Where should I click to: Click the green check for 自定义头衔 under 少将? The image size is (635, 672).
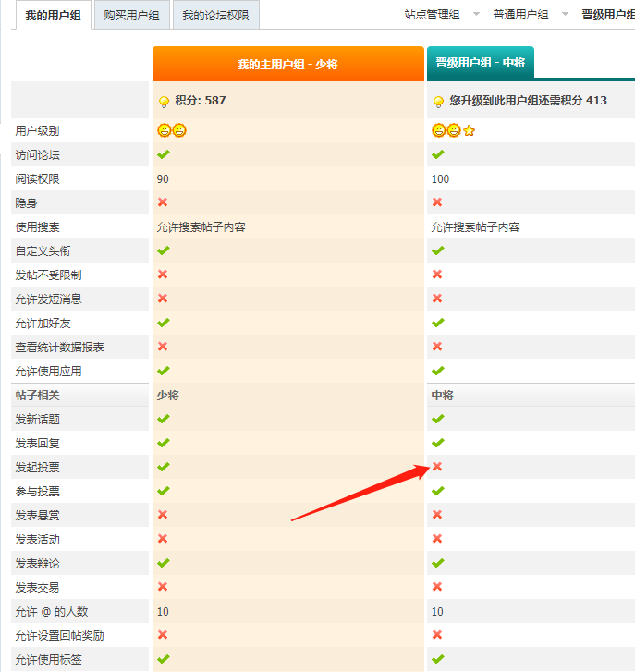(x=164, y=250)
